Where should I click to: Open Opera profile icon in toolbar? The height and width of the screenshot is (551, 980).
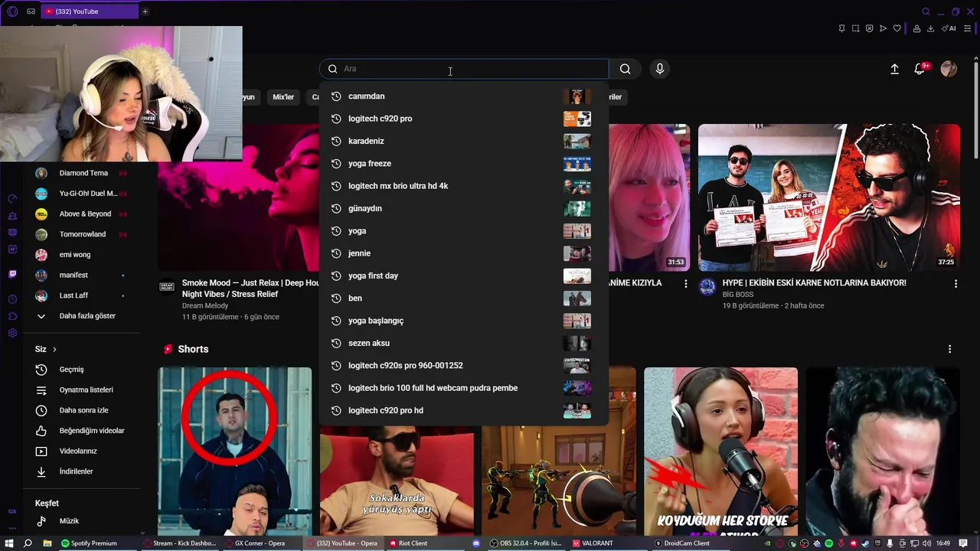pos(916,28)
